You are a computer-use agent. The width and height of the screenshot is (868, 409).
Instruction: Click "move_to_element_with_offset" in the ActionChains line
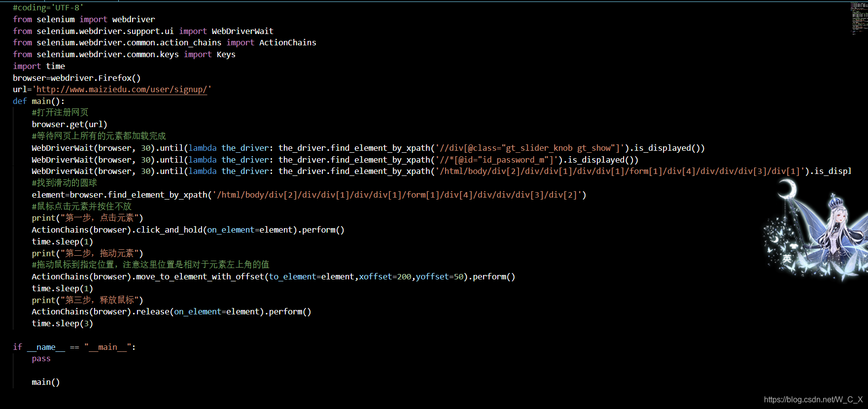point(200,276)
